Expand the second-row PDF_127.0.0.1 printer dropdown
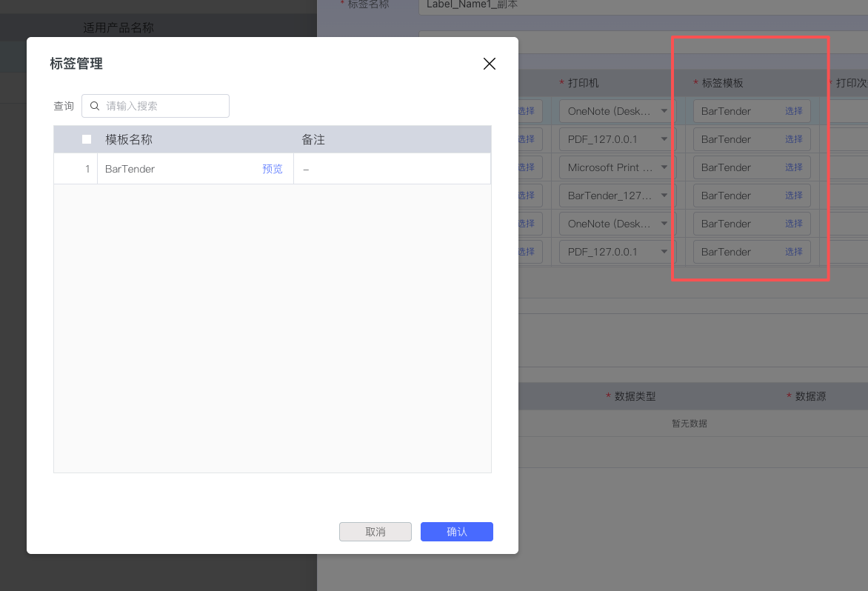 (664, 139)
